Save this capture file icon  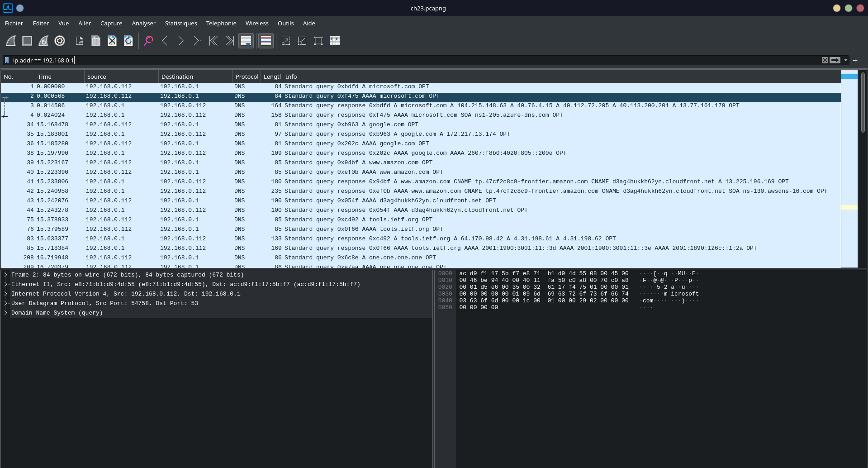pyautogui.click(x=96, y=41)
